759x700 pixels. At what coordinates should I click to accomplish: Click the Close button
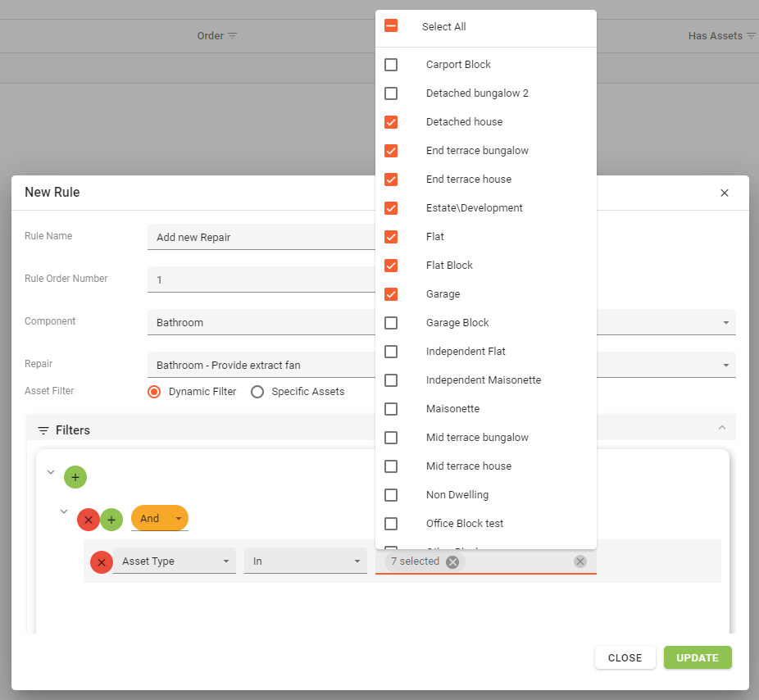625,657
